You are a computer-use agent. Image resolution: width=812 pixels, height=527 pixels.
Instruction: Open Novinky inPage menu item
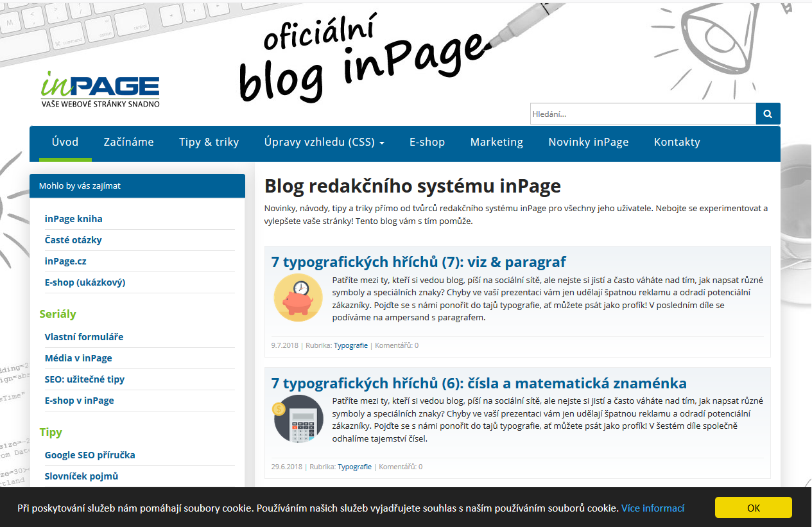coord(588,143)
